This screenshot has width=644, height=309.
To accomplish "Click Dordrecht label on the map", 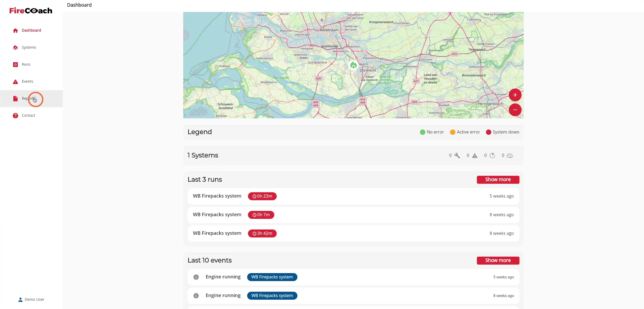I will pos(368,70).
